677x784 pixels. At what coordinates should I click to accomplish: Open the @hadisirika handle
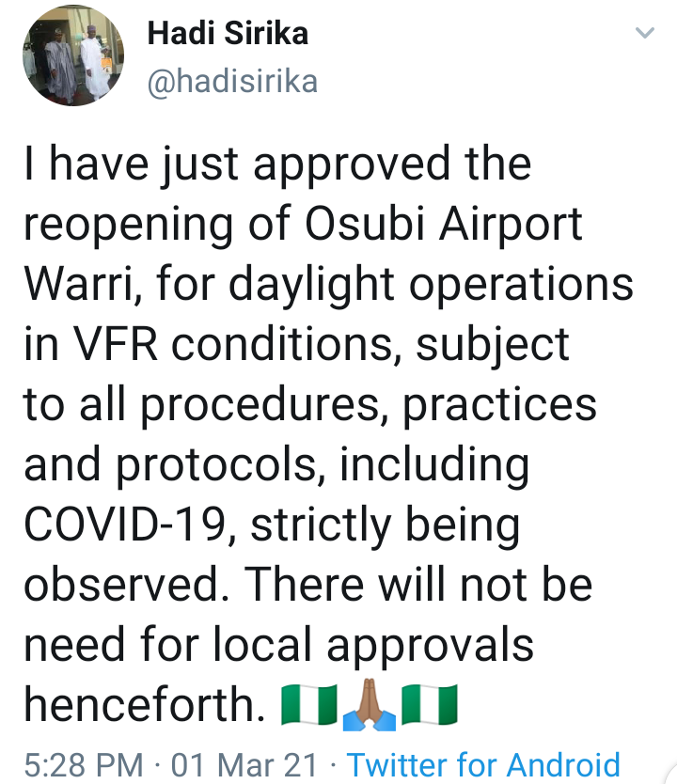[233, 82]
